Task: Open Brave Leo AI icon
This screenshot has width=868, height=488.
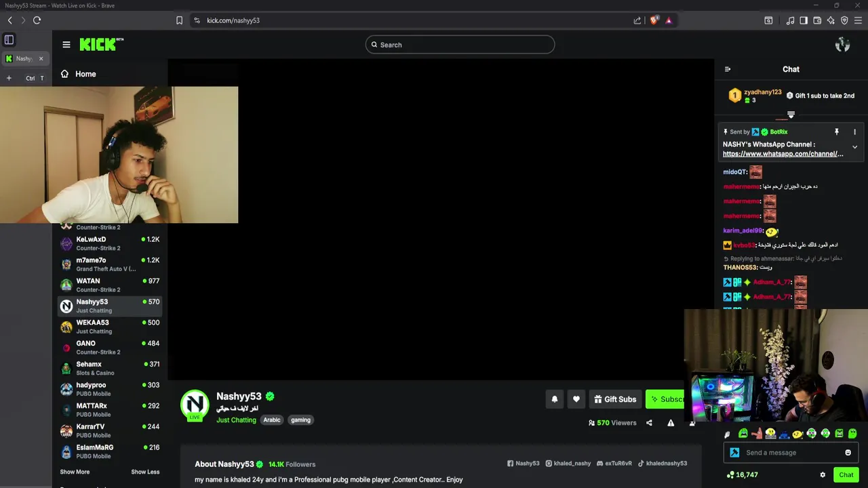Action: [831, 20]
